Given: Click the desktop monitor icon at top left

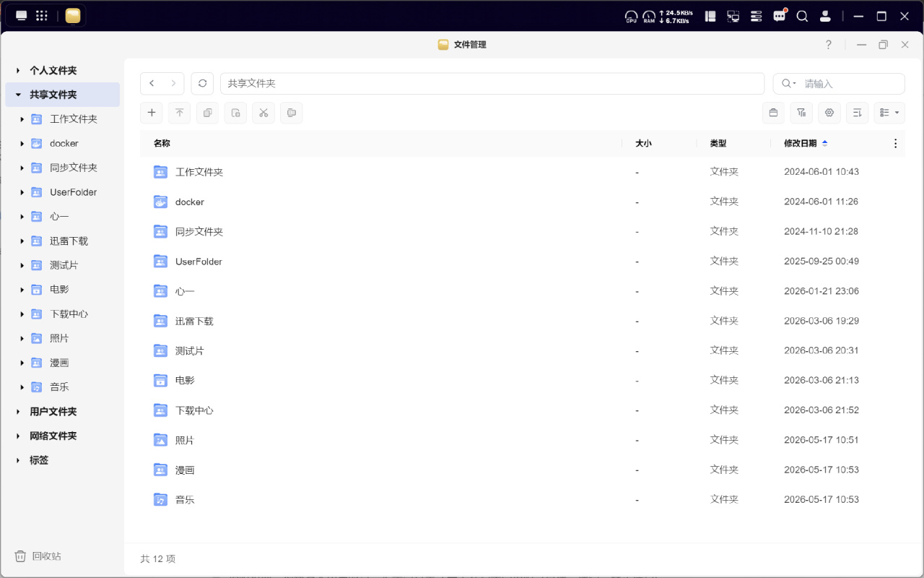Looking at the screenshot, I should pyautogui.click(x=22, y=15).
